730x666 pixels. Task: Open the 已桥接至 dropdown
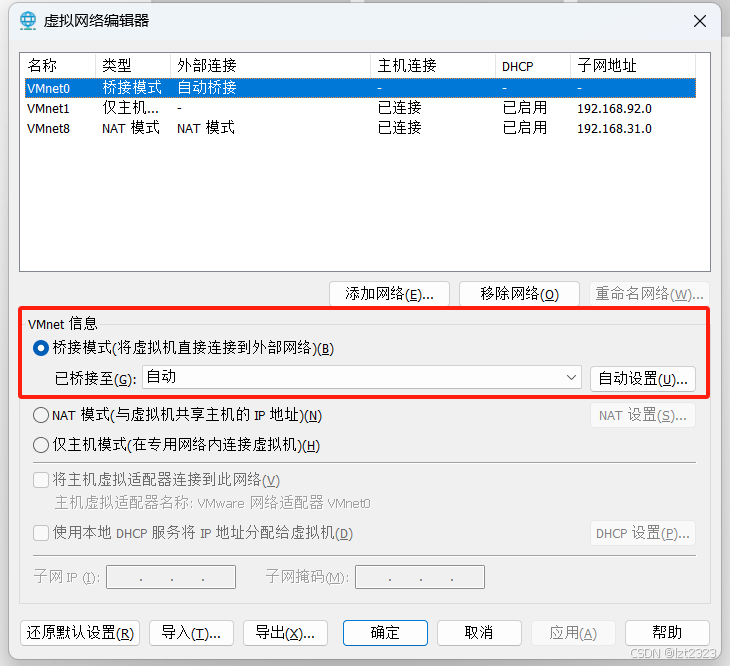point(362,377)
